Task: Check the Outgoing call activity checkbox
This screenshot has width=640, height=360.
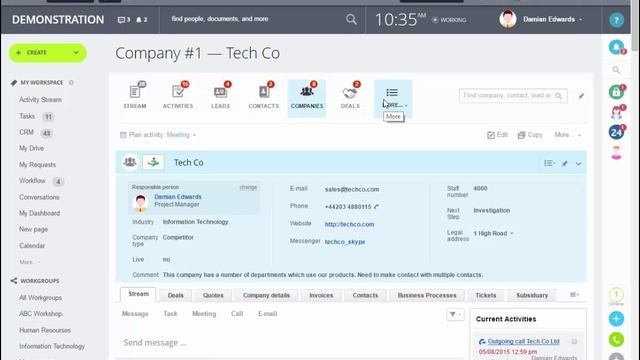Action: tap(574, 342)
